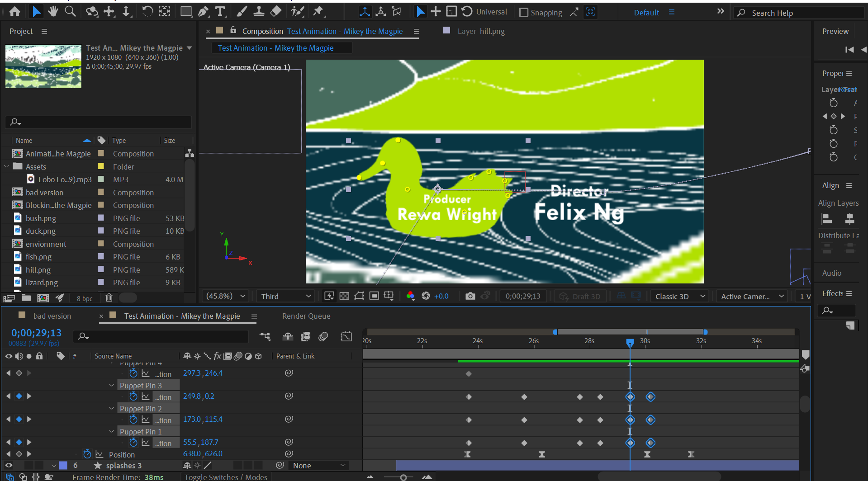Viewport: 868px width, 481px height.
Task: Select the Clone Stamp tool
Action: pos(259,12)
